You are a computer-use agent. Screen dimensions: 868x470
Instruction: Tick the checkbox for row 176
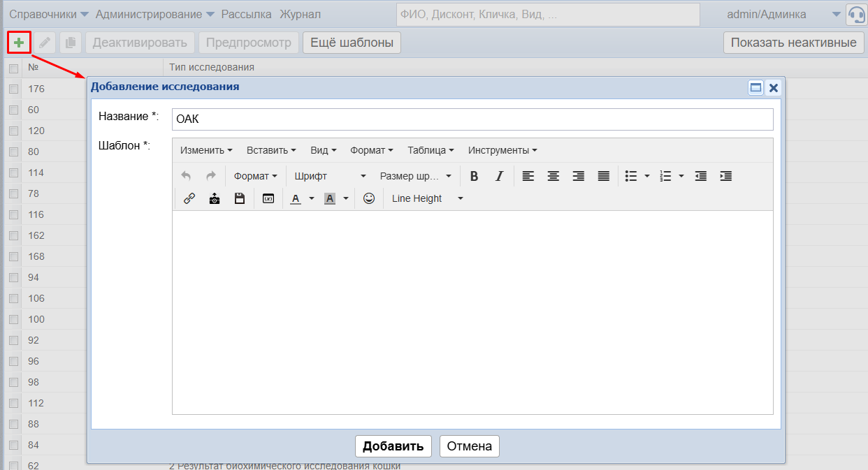13,89
